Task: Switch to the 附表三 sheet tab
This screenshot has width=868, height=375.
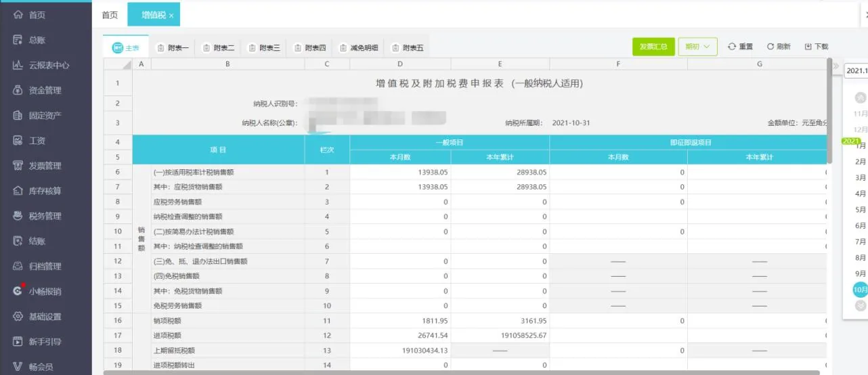Action: coord(264,47)
